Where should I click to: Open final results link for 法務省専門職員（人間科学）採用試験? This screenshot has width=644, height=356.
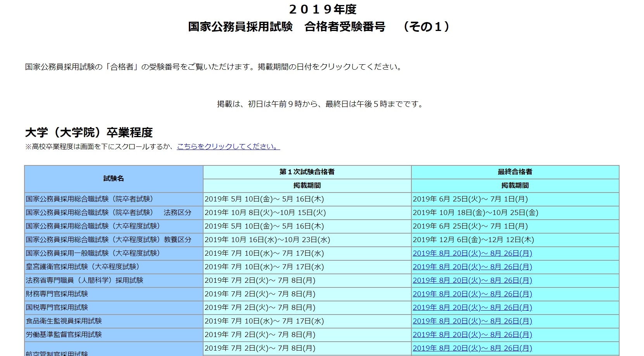472,280
